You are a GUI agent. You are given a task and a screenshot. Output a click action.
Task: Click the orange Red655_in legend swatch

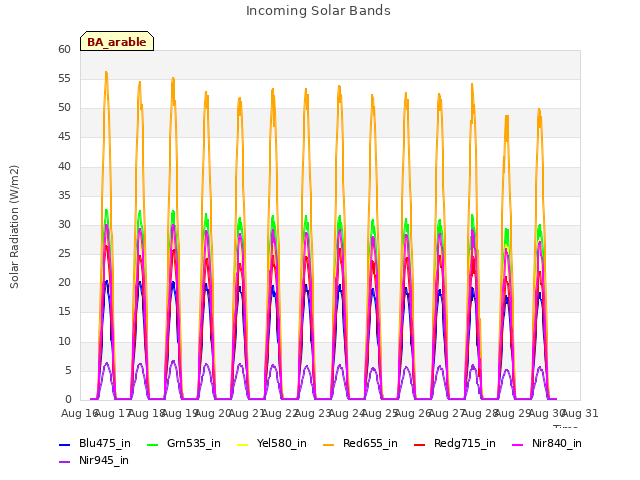(x=329, y=445)
